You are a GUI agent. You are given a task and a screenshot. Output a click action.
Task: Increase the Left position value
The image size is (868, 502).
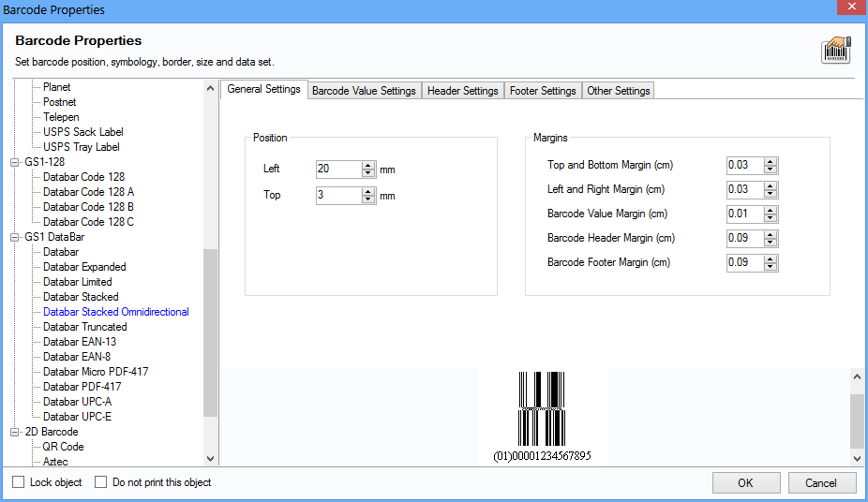pyautogui.click(x=368, y=166)
